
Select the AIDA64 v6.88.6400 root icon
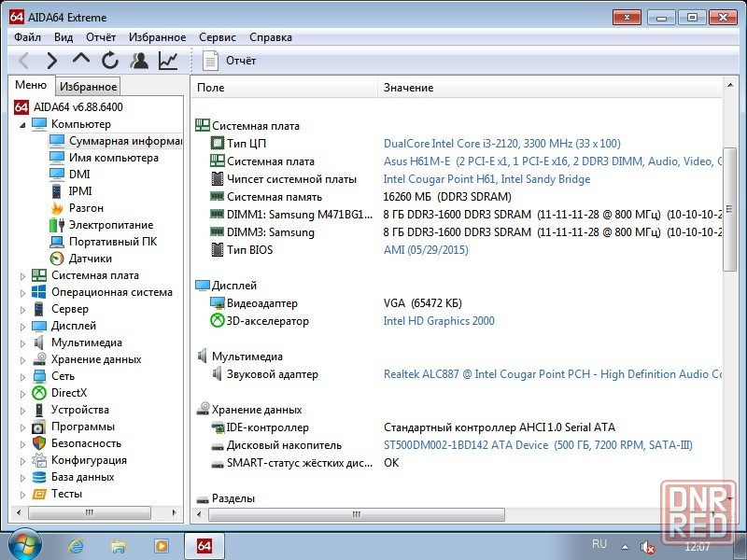[x=21, y=106]
